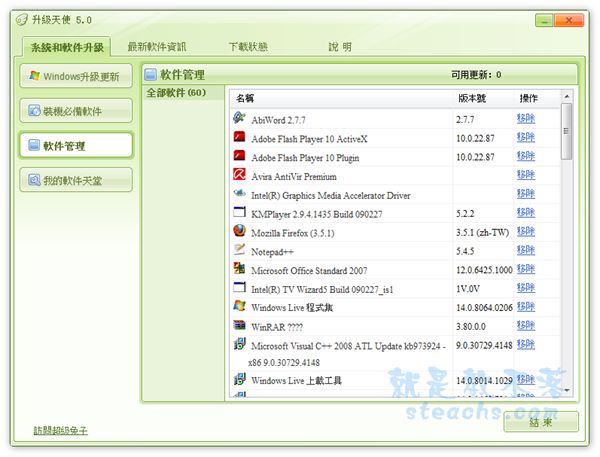
Task: Click the software list scrollbar thumb
Action: pos(567,131)
